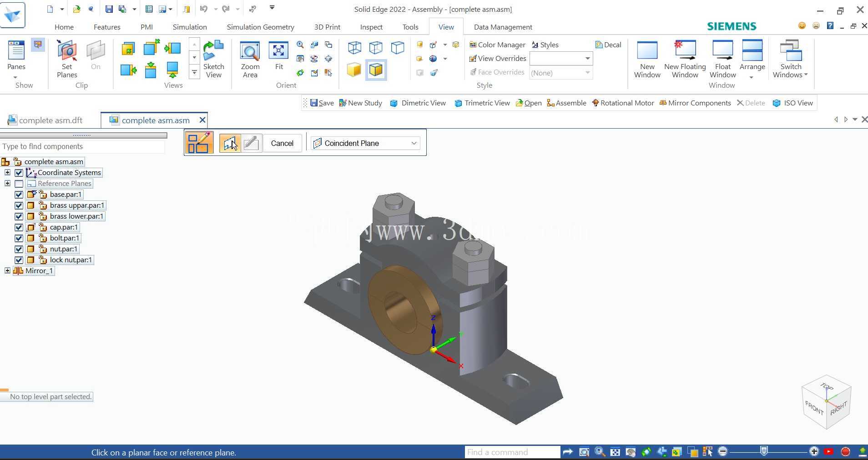The image size is (868, 460).
Task: Close the complete asm.asm document tab
Action: (202, 120)
